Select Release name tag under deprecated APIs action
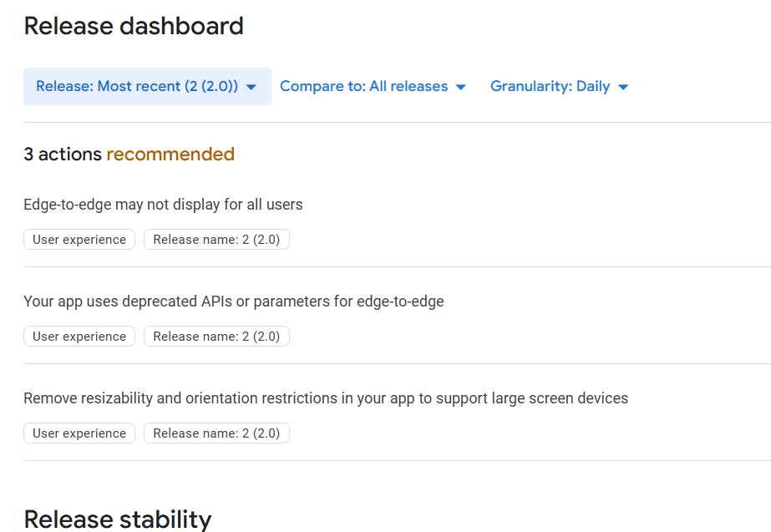Image resolution: width=771 pixels, height=532 pixels. [216, 337]
